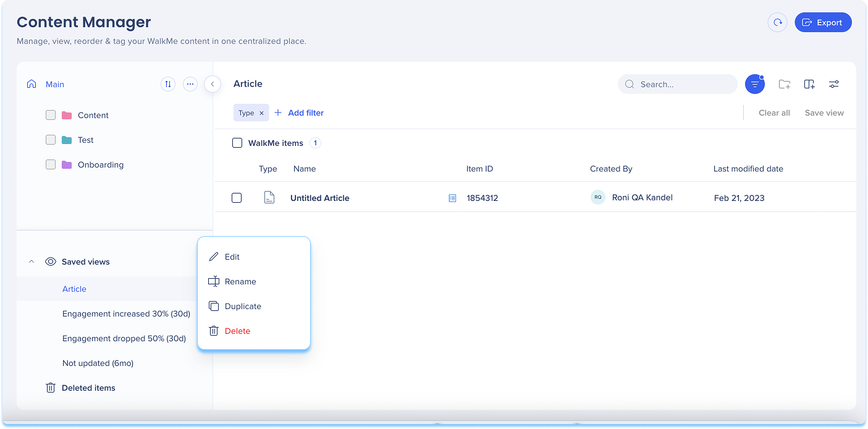
Task: Sort by the Type column header
Action: (x=268, y=169)
